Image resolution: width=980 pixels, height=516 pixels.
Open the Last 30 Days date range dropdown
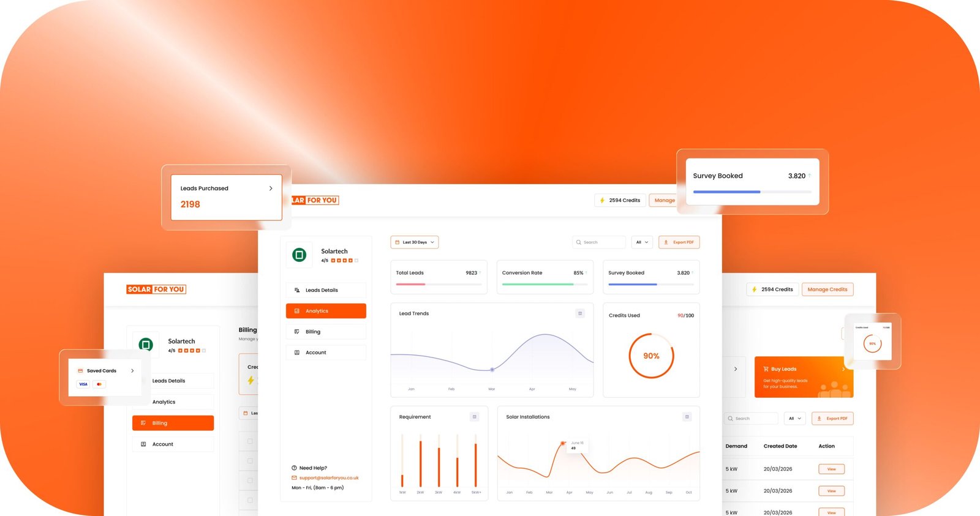click(x=415, y=242)
